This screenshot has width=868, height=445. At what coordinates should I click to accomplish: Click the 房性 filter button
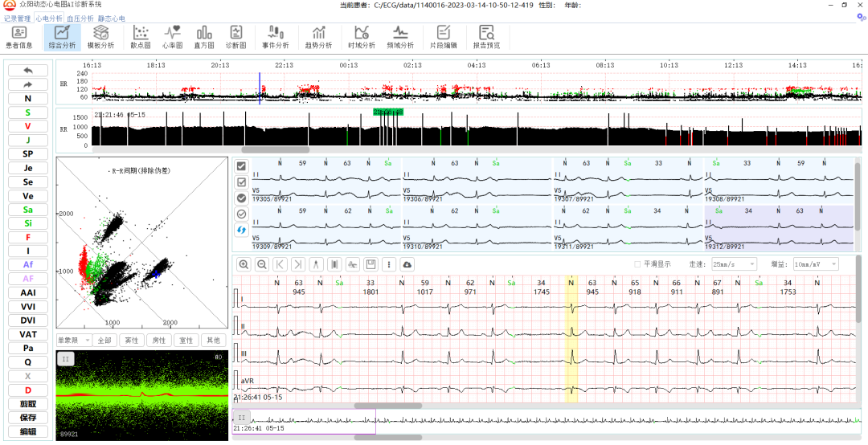coord(158,340)
